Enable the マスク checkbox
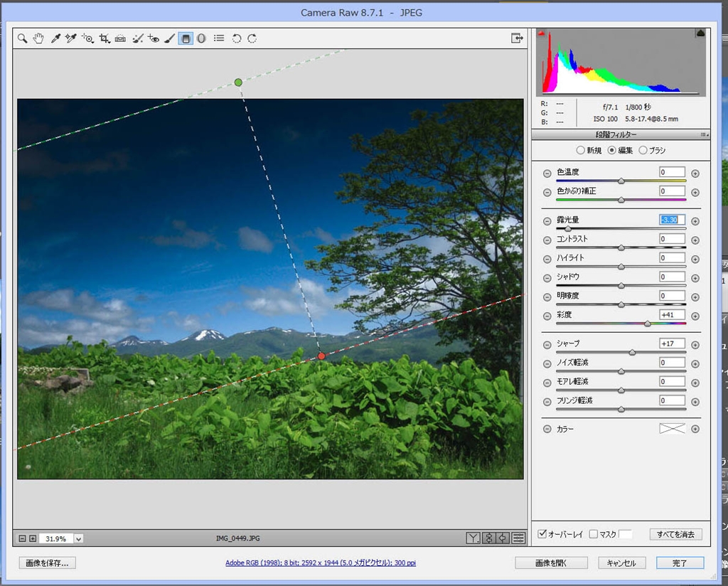Screen dimensions: 728x586 [x=593, y=534]
